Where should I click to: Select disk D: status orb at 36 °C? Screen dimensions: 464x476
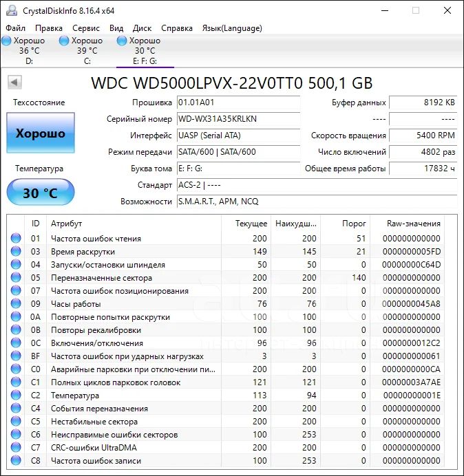(6, 41)
